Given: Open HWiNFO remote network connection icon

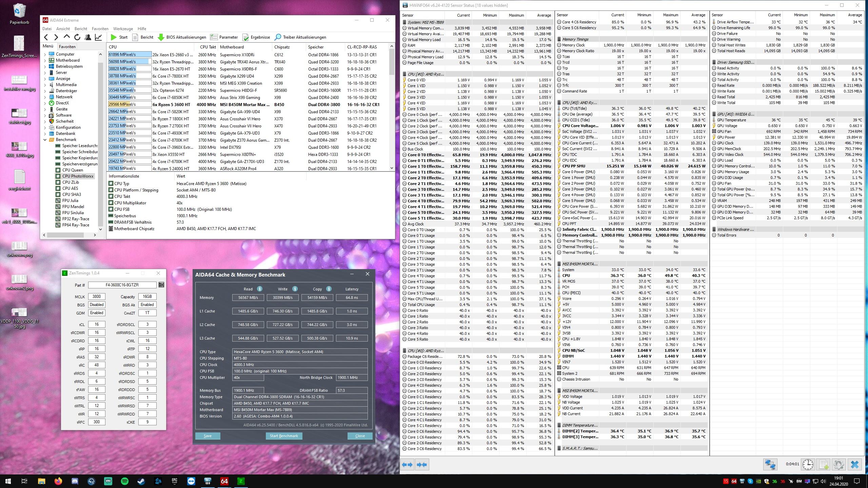Looking at the screenshot, I should coord(770,464).
